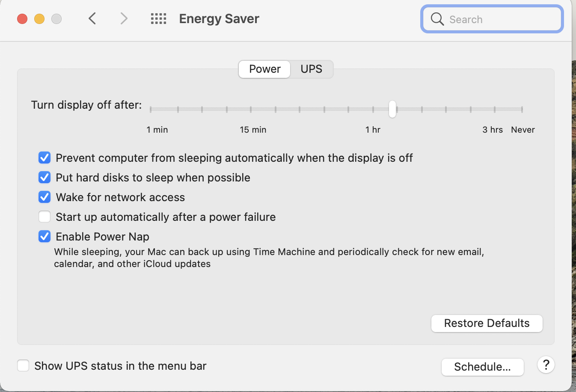Show all preferences grid icon
The image size is (576, 392).
[x=158, y=18]
